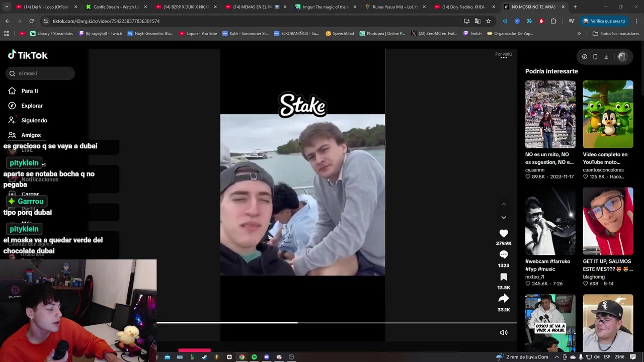Open Discord from the Windows taskbar
The width and height of the screenshot is (644, 362).
(267, 357)
